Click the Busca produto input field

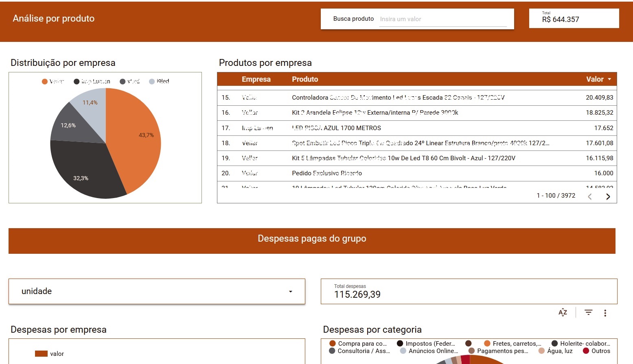(x=442, y=19)
